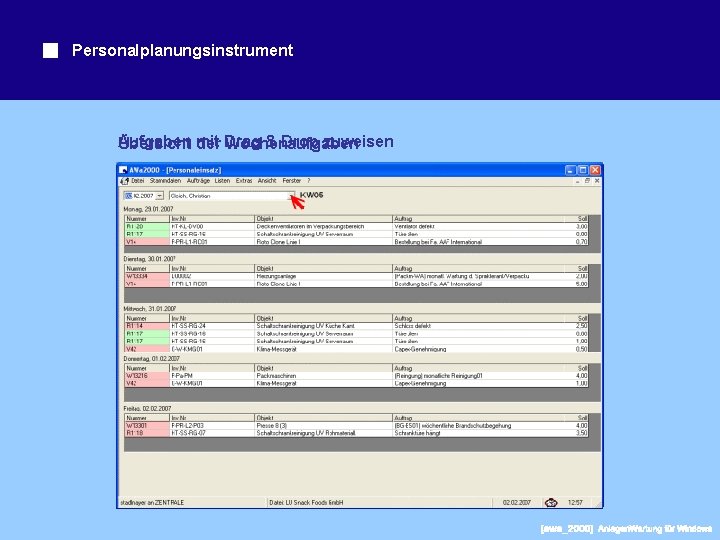Select the red W13301 number cell
Screen dimensions: 720x540
[x=147, y=426]
